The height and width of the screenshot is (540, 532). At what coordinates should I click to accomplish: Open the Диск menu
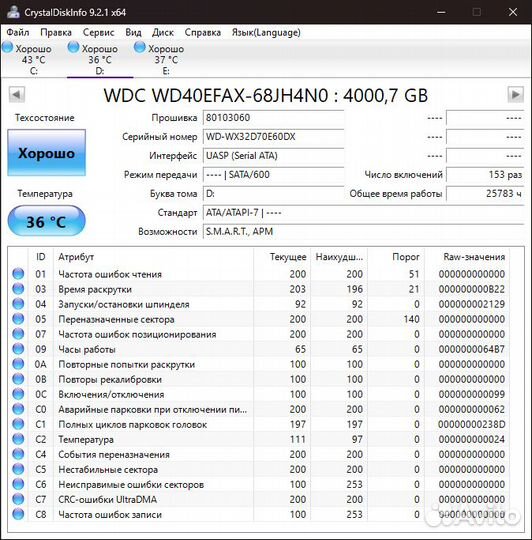pyautogui.click(x=163, y=32)
